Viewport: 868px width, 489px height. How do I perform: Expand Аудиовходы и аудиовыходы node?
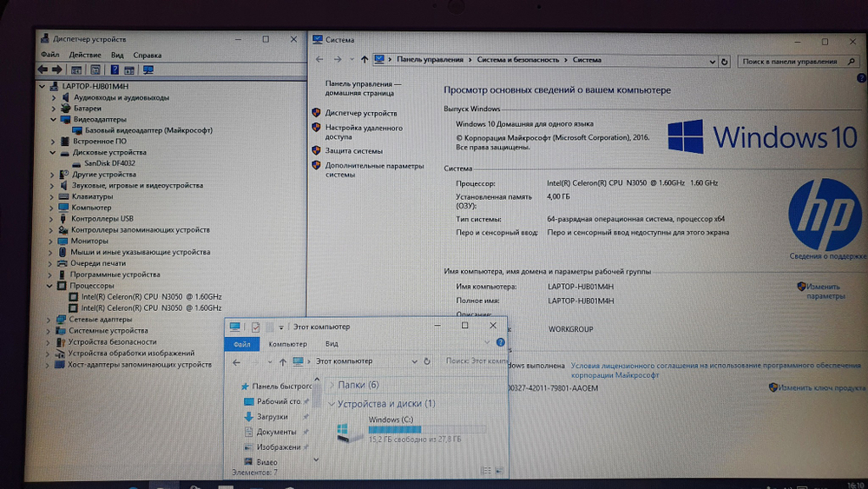point(54,97)
